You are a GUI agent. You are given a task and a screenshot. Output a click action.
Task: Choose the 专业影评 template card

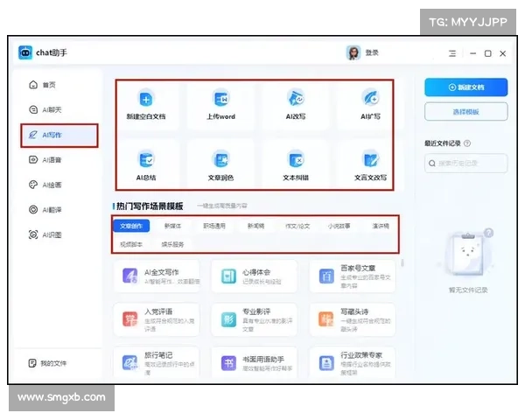coord(254,318)
